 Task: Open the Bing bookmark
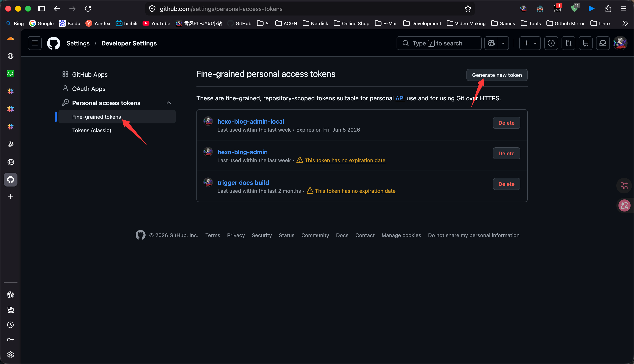15,23
